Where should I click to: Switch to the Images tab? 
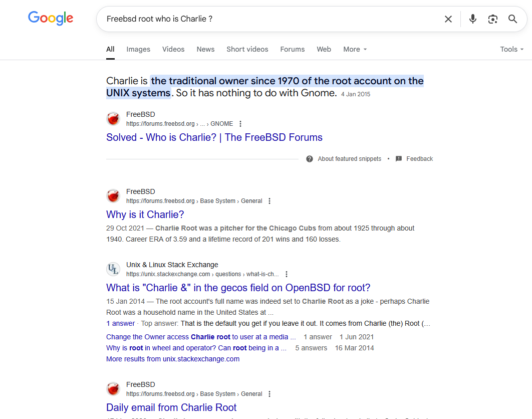138,49
